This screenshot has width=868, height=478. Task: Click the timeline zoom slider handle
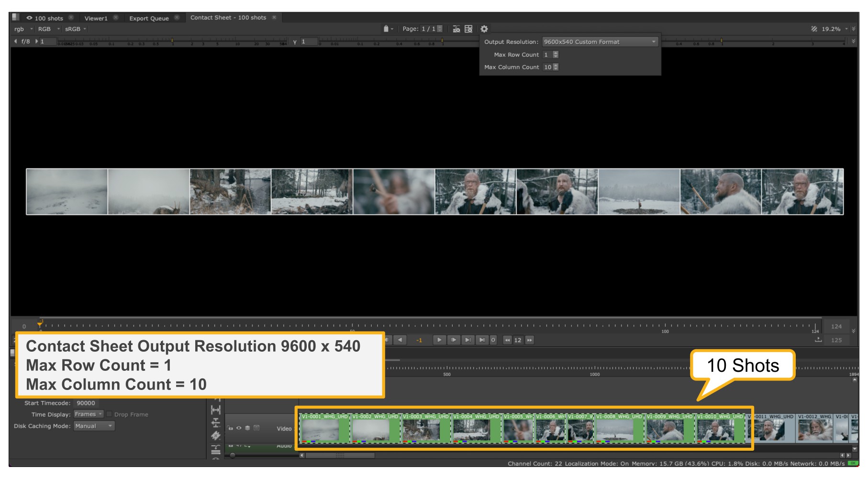point(233,456)
